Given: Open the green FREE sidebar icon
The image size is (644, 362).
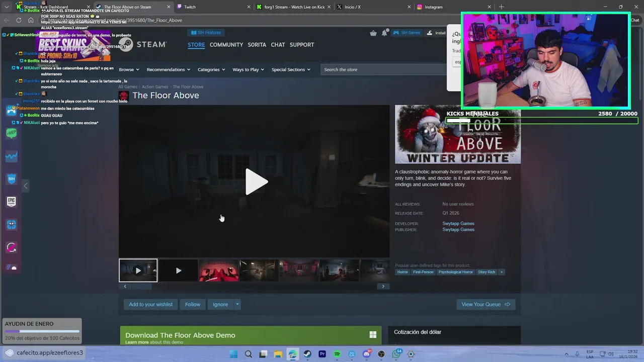Looking at the screenshot, I should coord(12,133).
